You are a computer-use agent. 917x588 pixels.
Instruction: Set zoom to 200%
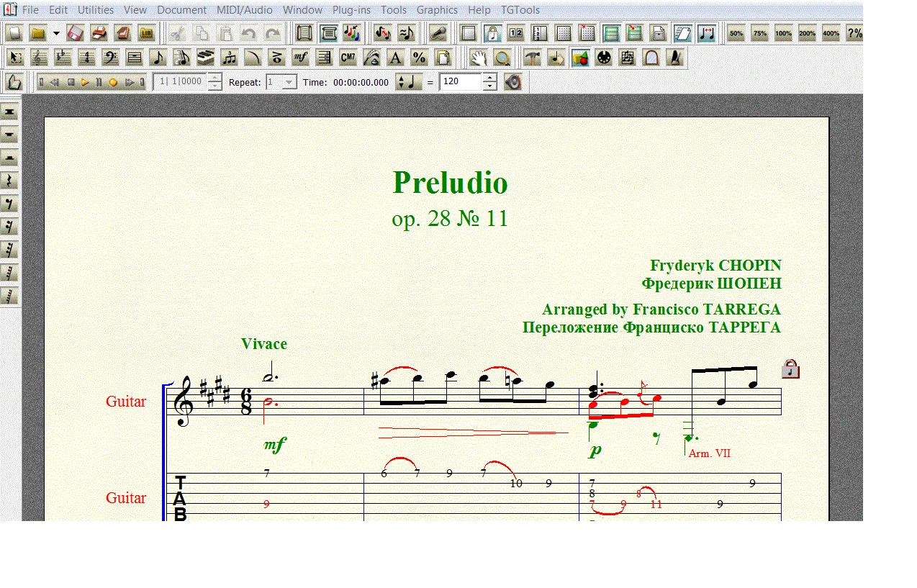pyautogui.click(x=807, y=33)
